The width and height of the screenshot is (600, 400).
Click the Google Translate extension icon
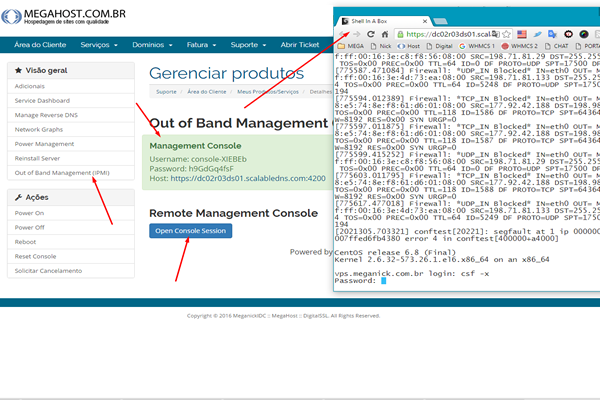[552, 34]
